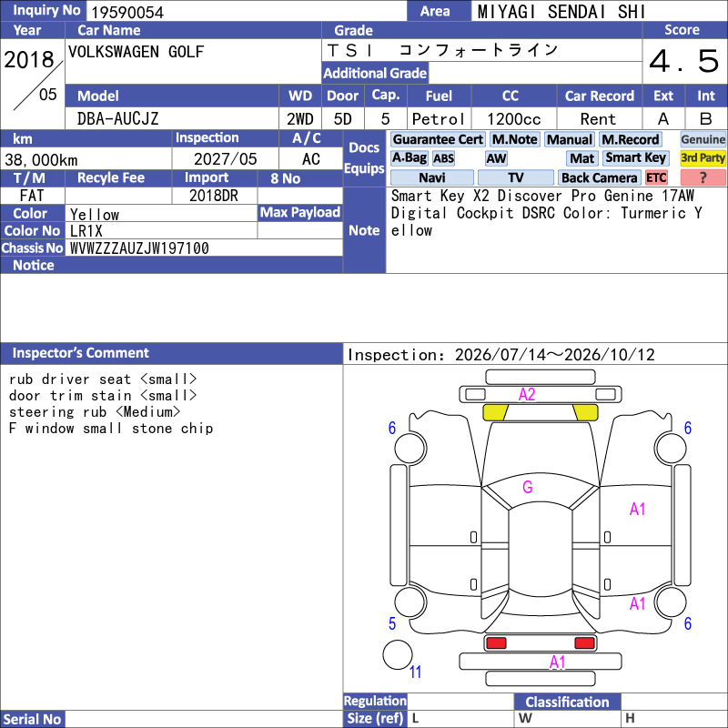Click the color number LR1X
This screenshot has height=728, width=728.
(x=86, y=231)
